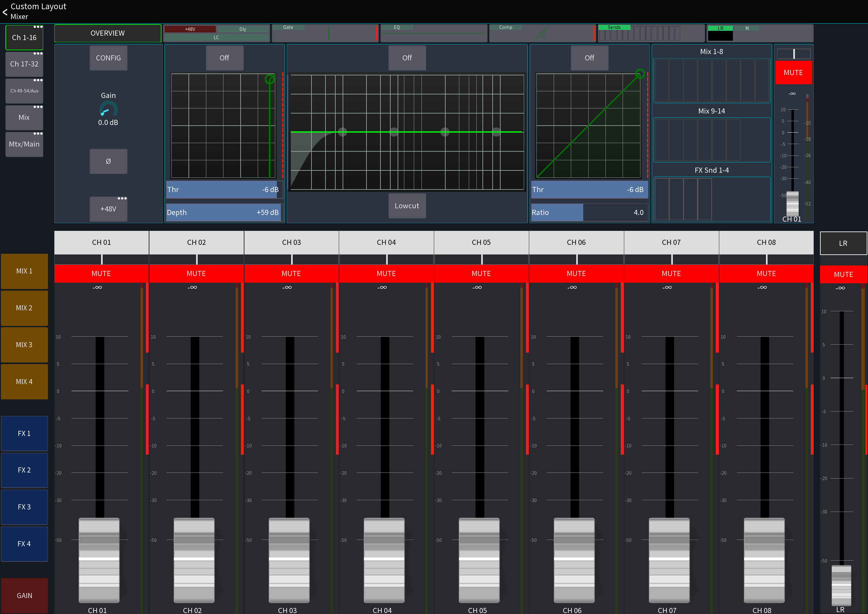Toggle the phase invert Ø button

tap(108, 161)
